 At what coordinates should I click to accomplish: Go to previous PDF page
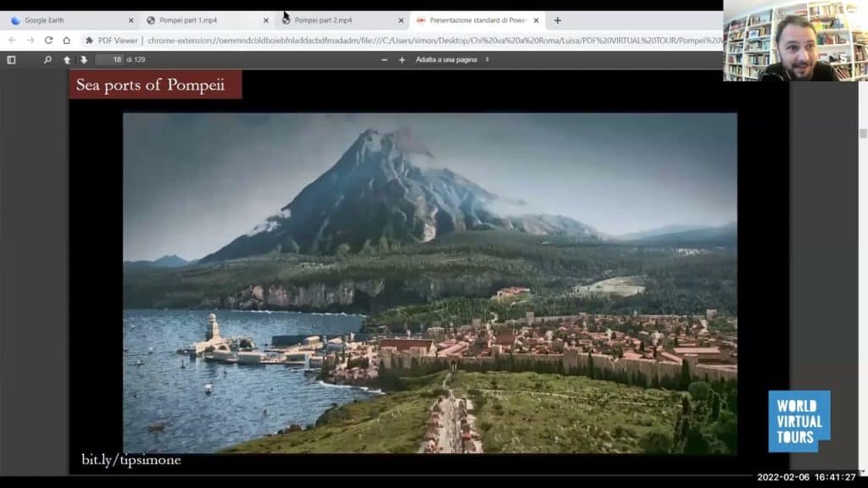pos(66,60)
